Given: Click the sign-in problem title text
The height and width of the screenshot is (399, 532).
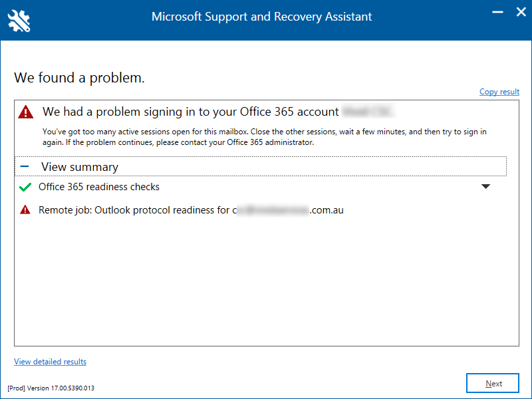Looking at the screenshot, I should coord(190,112).
